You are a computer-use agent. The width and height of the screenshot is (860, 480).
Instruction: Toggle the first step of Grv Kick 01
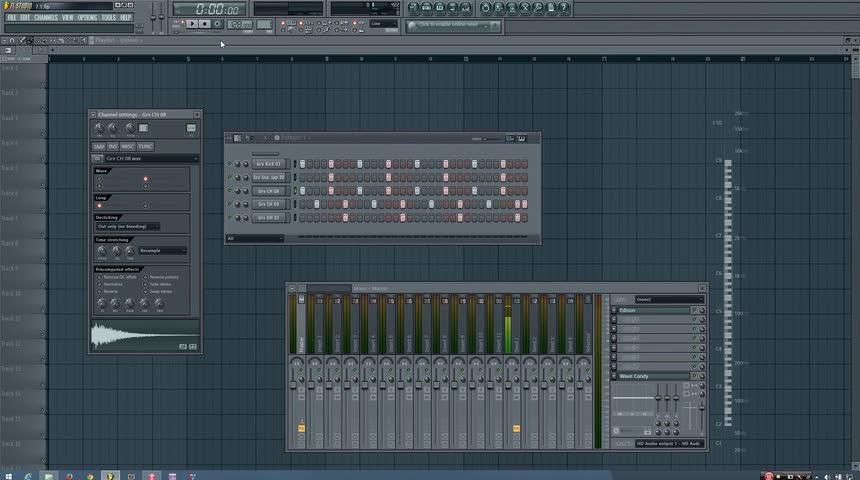pos(303,164)
